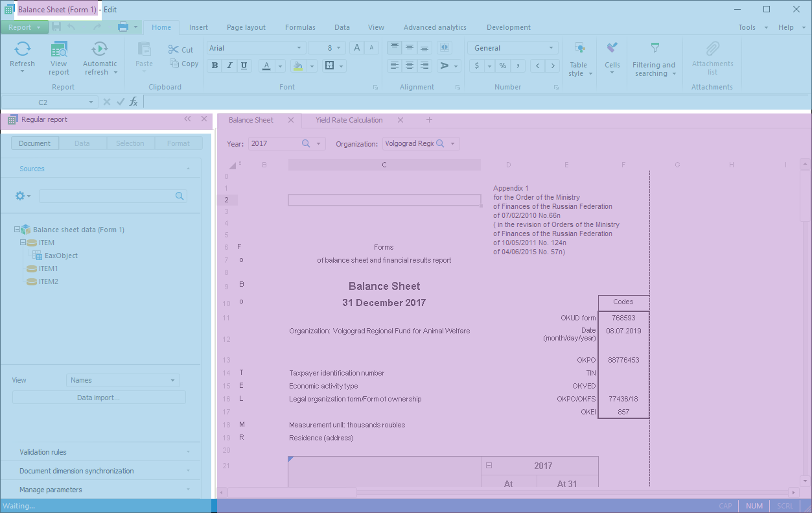Click the fill color paint bucket swatch

(297, 66)
